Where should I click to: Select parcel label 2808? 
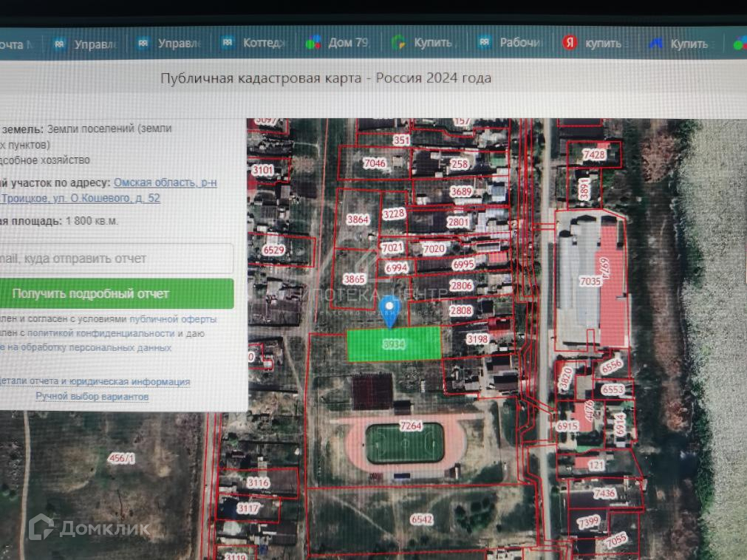pyautogui.click(x=461, y=310)
